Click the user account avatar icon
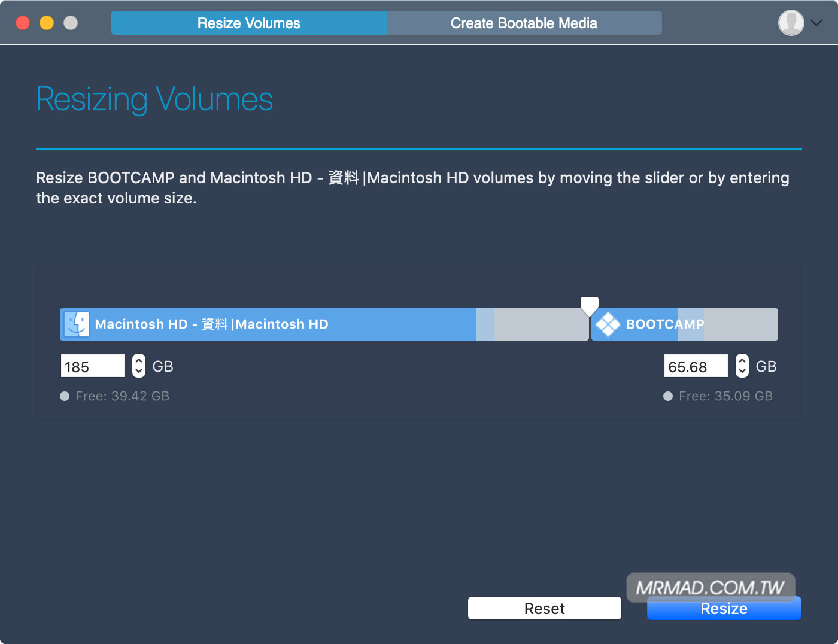This screenshot has width=838, height=644. tap(791, 23)
